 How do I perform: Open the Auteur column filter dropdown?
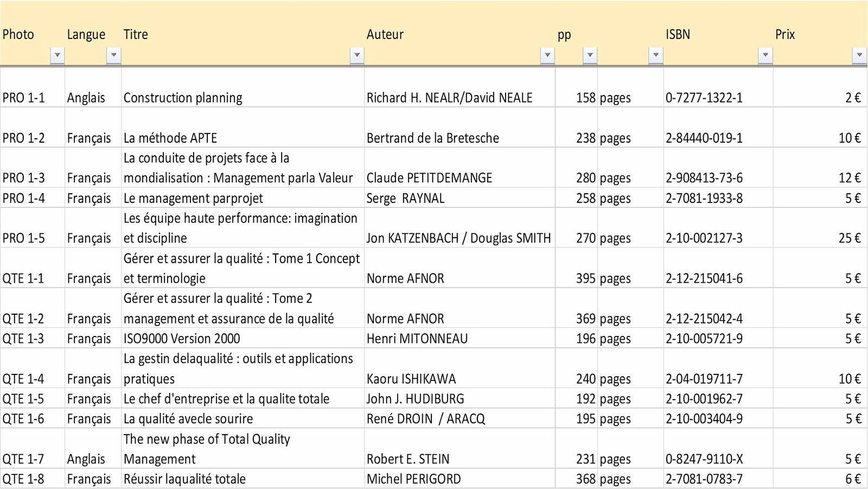547,55
